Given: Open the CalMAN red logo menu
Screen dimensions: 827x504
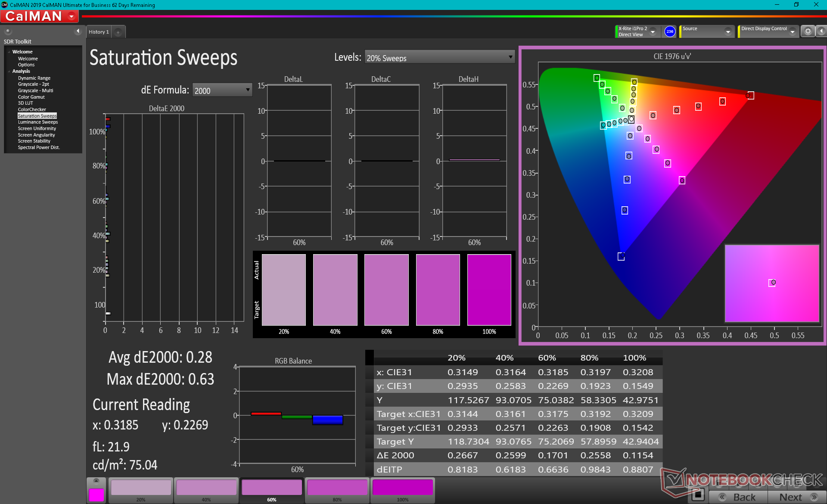Looking at the screenshot, I should (x=40, y=16).
